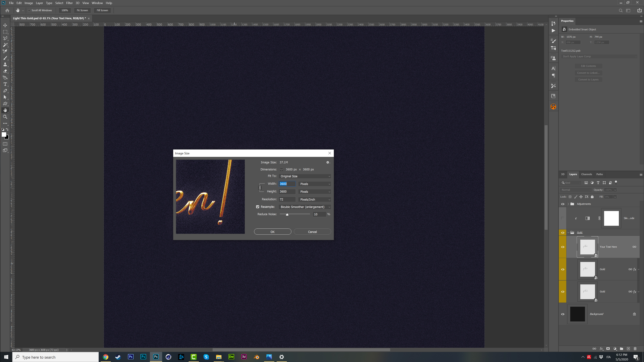644x362 pixels.
Task: Hide the Background layer
Action: point(563,314)
